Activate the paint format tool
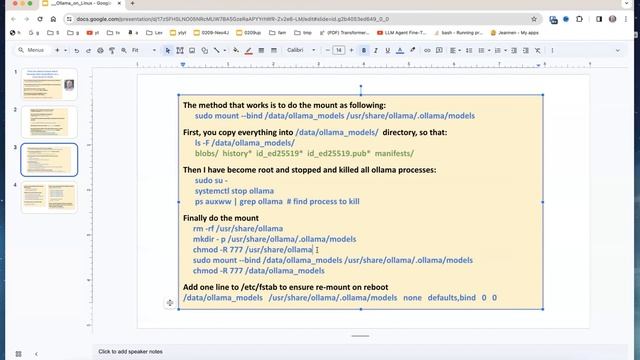The width and height of the screenshot is (640, 360). click(112, 51)
